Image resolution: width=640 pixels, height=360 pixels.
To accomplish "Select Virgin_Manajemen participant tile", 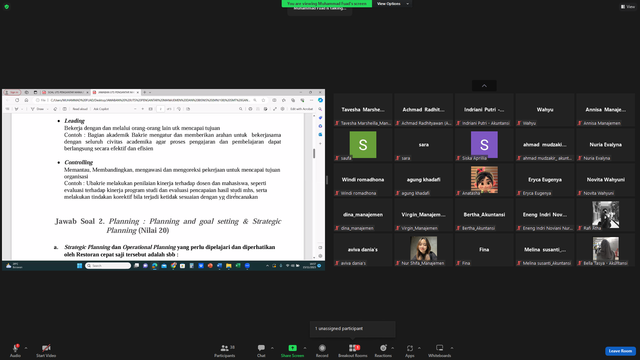I will pos(423,215).
